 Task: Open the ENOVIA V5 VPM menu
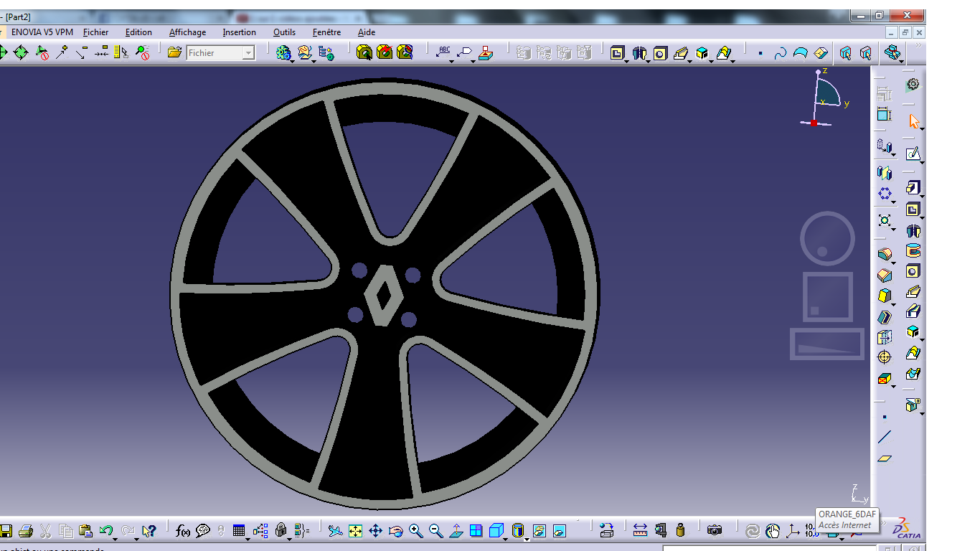coord(42,32)
